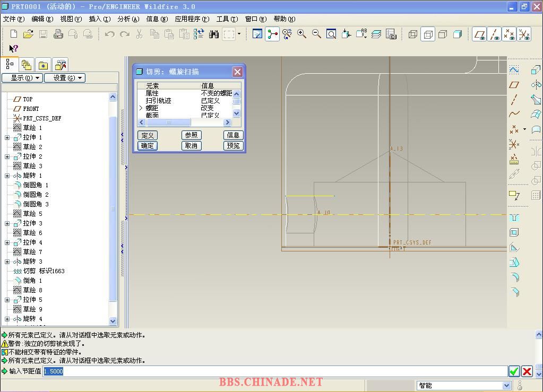This screenshot has width=543, height=392.
Task: Open the 插入 menu
Action: coord(100,19)
